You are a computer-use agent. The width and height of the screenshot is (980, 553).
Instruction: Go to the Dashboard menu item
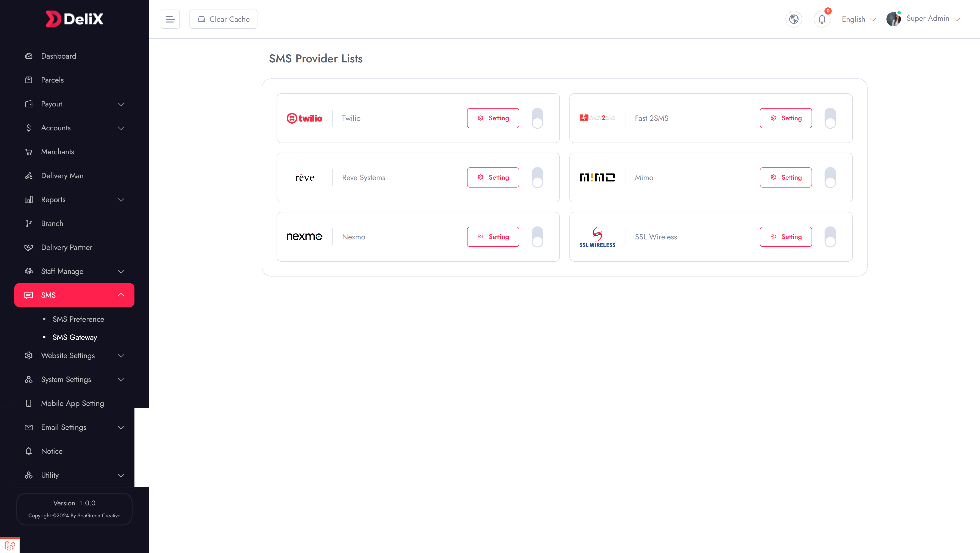point(74,56)
